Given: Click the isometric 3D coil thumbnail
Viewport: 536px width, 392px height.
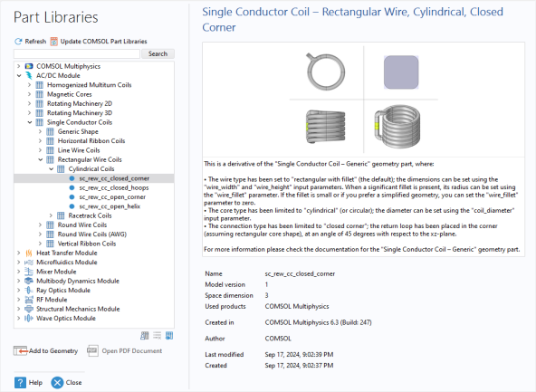Looking at the screenshot, I should [397, 127].
